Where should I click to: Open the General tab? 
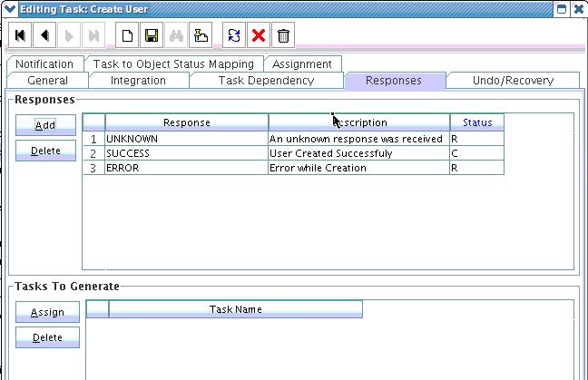tap(47, 80)
